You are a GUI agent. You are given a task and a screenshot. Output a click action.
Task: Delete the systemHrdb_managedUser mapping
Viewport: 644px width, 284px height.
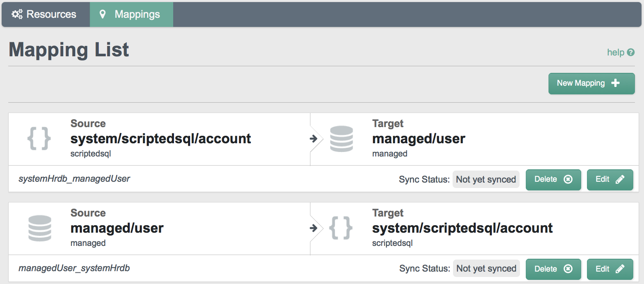tap(553, 180)
